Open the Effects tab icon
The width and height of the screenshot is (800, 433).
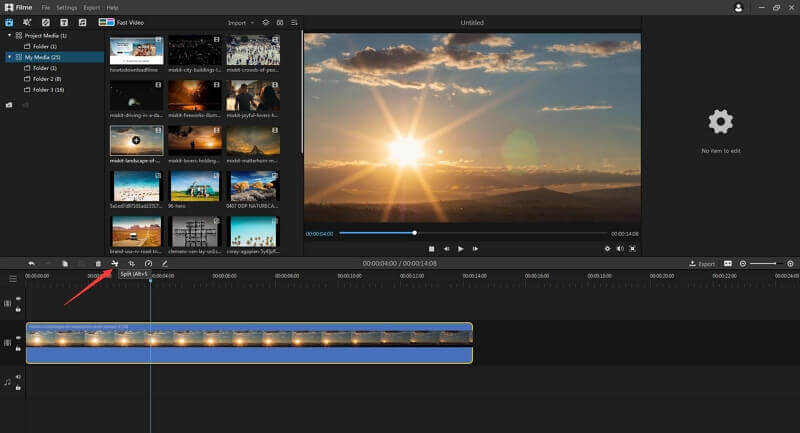tap(27, 22)
